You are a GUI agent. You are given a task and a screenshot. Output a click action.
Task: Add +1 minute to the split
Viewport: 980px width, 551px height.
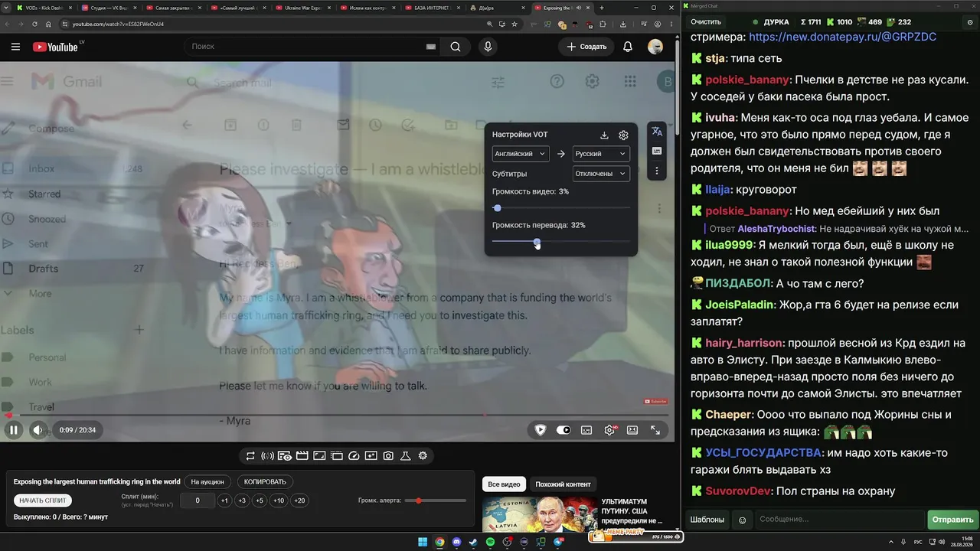pos(224,500)
